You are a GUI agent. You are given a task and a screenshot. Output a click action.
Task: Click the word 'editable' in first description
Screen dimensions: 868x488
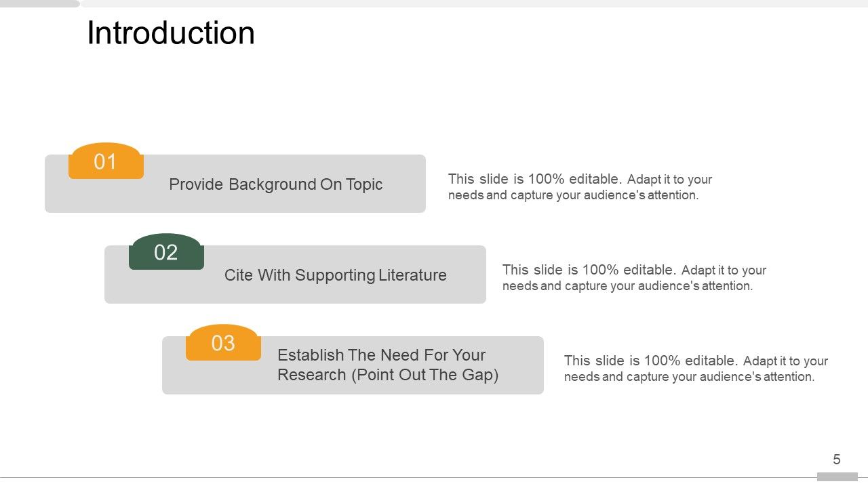pyautogui.click(x=595, y=180)
